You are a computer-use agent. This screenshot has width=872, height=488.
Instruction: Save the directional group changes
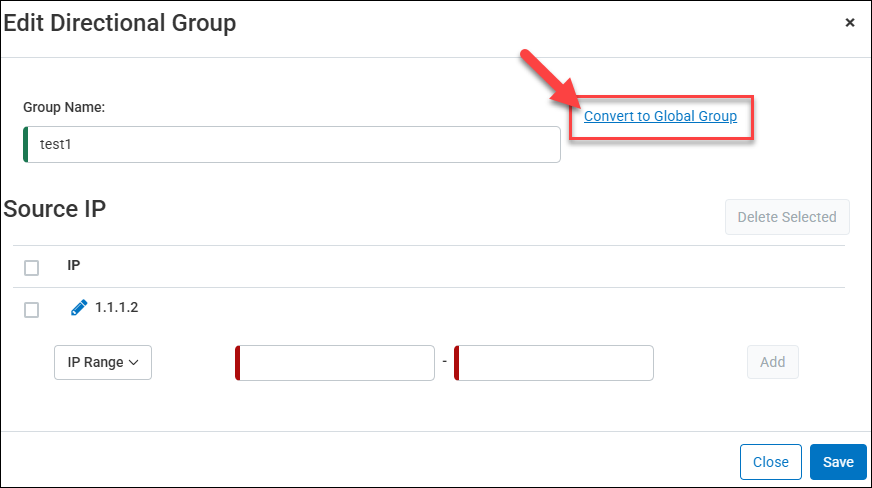click(x=837, y=462)
